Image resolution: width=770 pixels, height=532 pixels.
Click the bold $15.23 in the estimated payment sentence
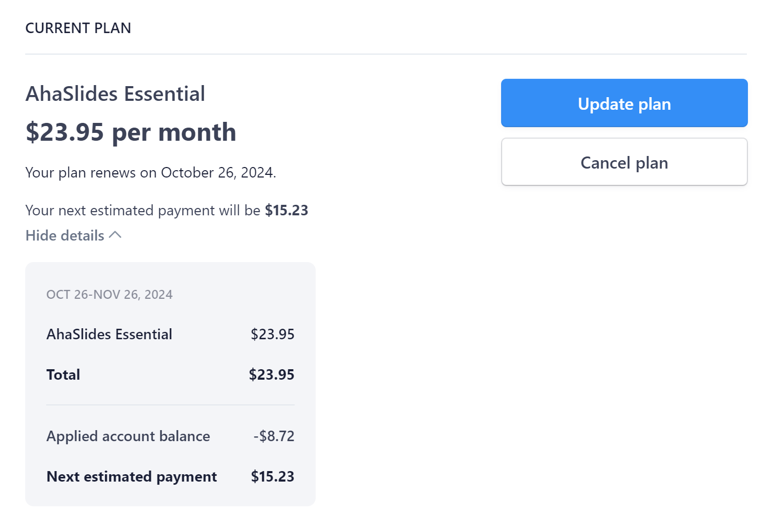pyautogui.click(x=286, y=210)
